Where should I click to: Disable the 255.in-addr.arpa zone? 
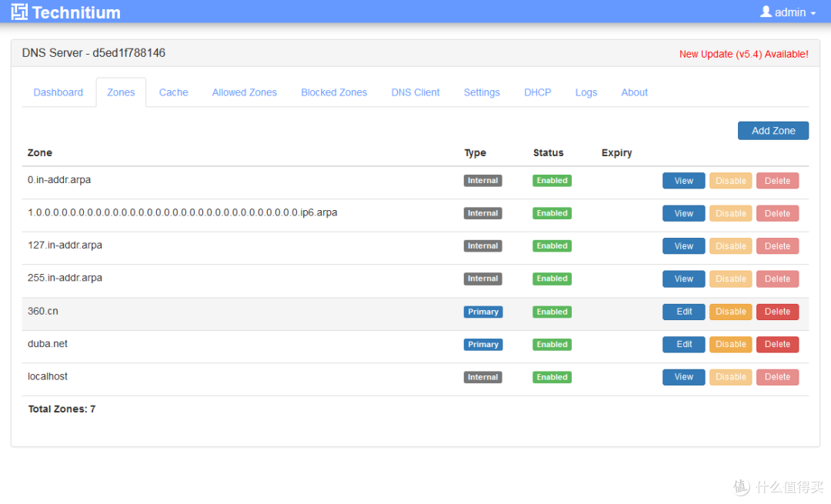click(x=731, y=279)
